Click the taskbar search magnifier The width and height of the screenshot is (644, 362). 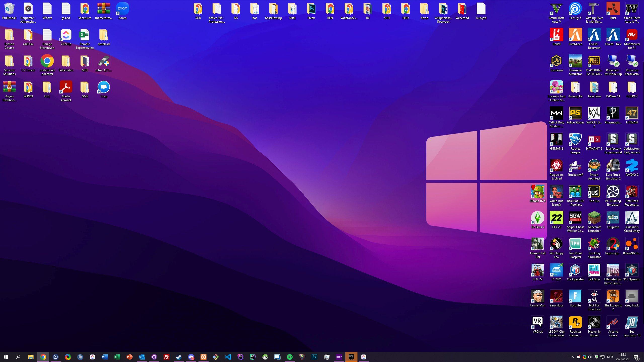(x=18, y=357)
